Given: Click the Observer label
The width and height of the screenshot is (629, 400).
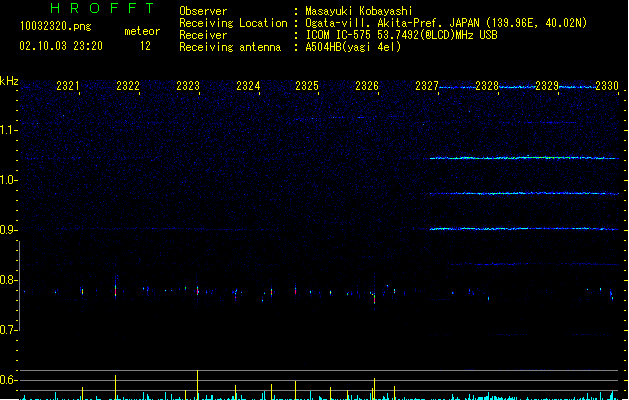Looking at the screenshot, I should click(203, 11).
